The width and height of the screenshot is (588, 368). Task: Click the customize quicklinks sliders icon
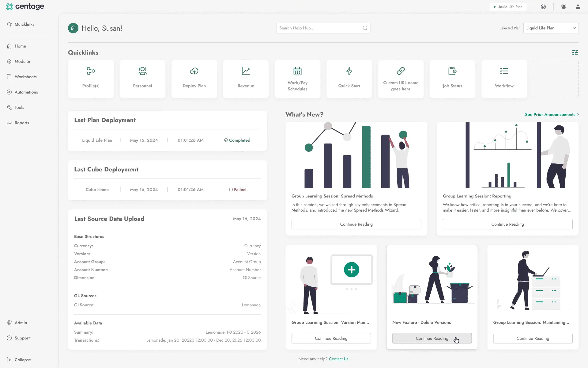pyautogui.click(x=575, y=52)
